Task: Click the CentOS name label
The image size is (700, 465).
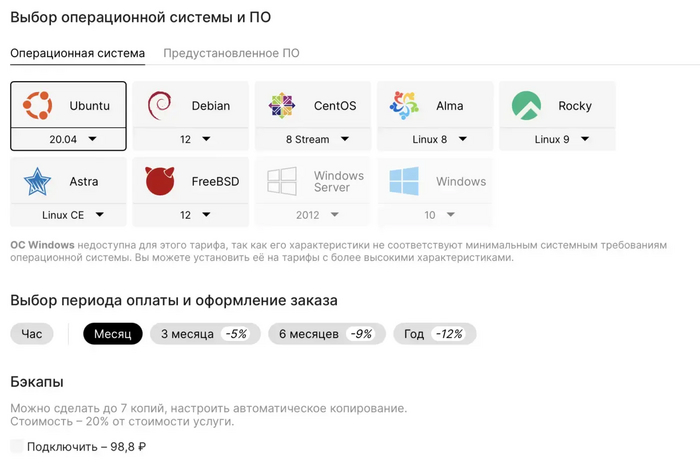Action: click(x=335, y=106)
